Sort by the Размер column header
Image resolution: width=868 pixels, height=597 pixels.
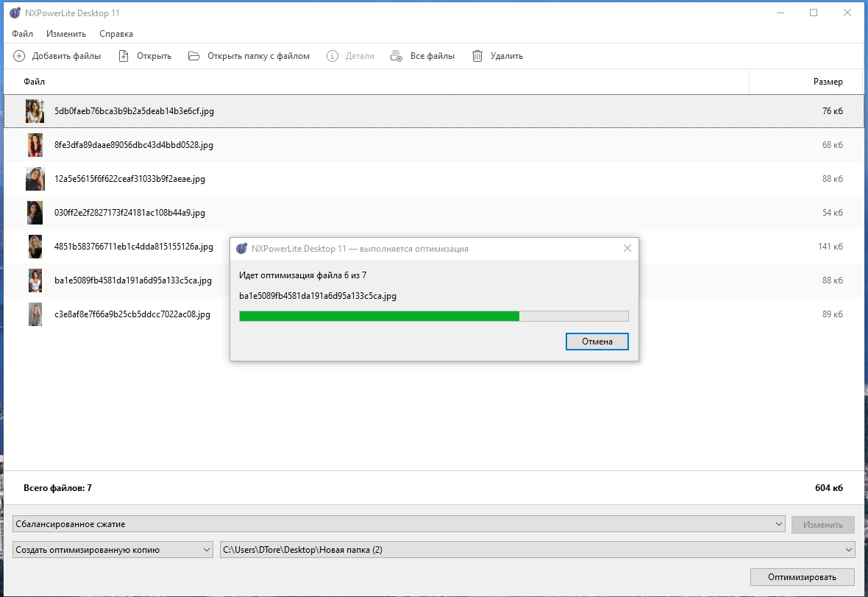[828, 82]
